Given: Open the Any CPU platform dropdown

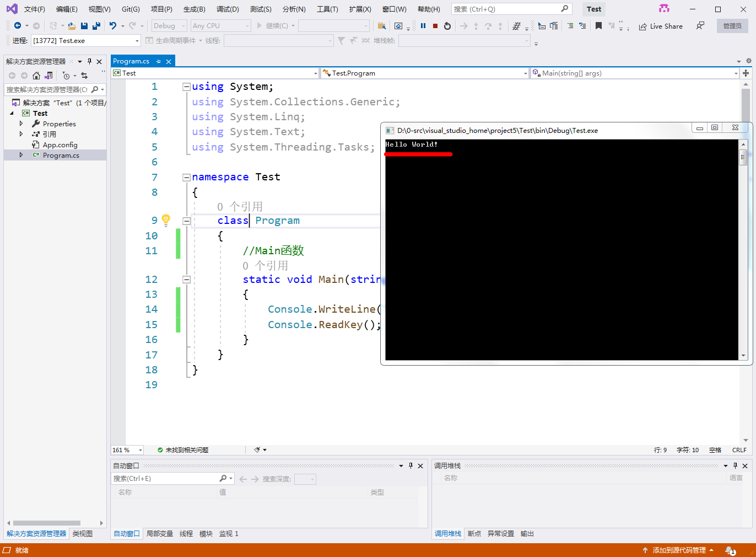Looking at the screenshot, I should click(x=246, y=25).
